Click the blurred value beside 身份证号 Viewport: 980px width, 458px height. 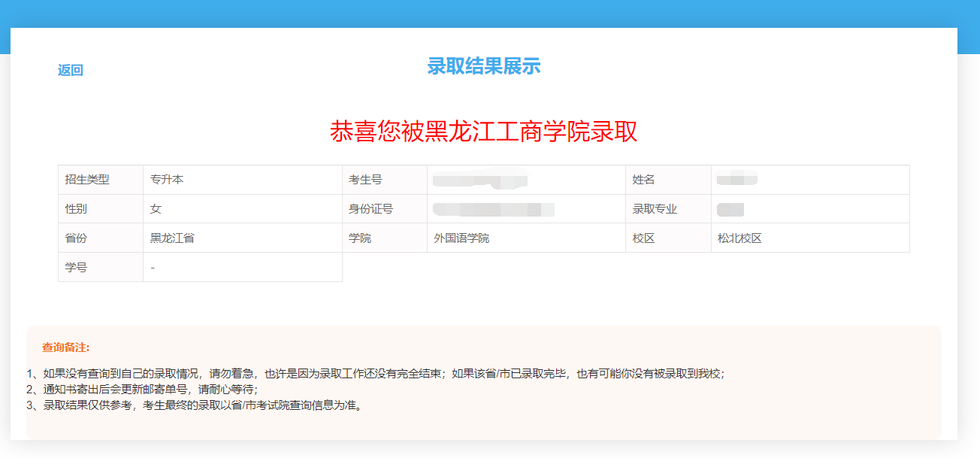click(x=494, y=209)
